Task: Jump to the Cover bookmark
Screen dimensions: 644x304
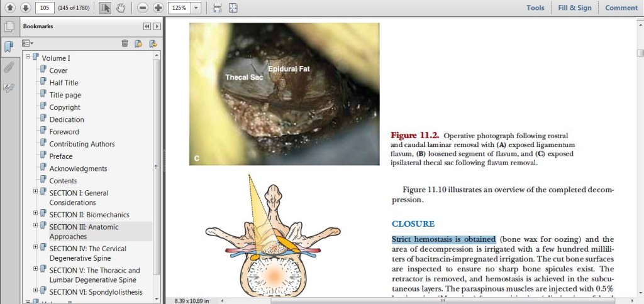Action: click(58, 70)
